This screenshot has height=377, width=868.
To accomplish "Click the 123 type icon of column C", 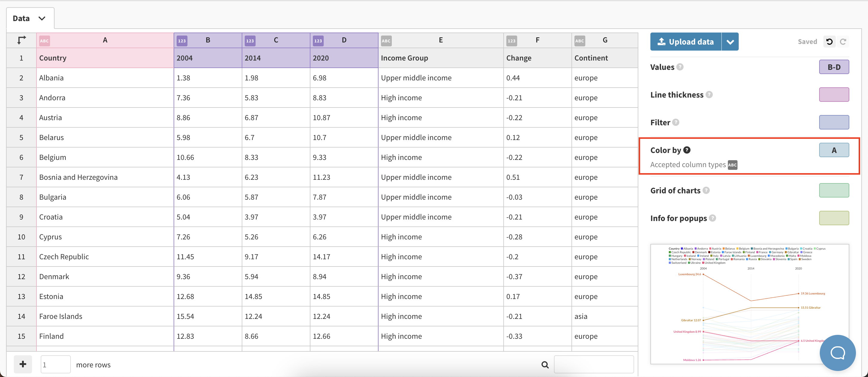I will click(x=250, y=41).
